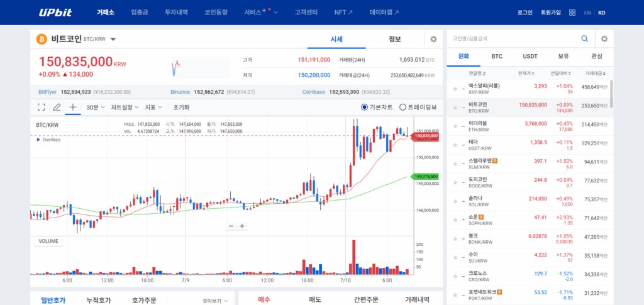Select the 기본차트 radio button

364,107
